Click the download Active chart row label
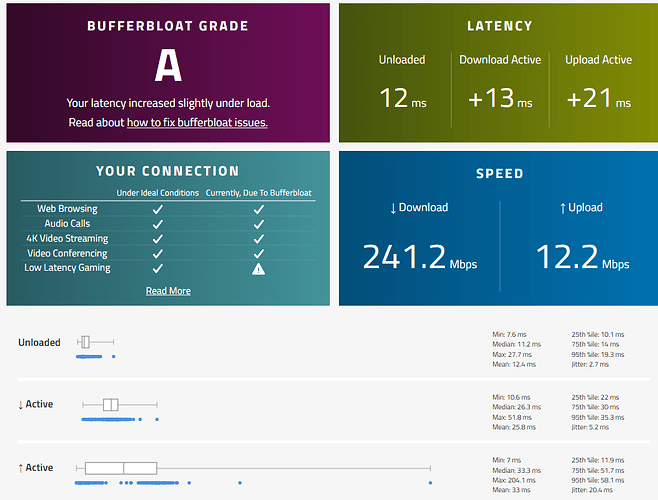The width and height of the screenshot is (658, 500). tap(36, 404)
